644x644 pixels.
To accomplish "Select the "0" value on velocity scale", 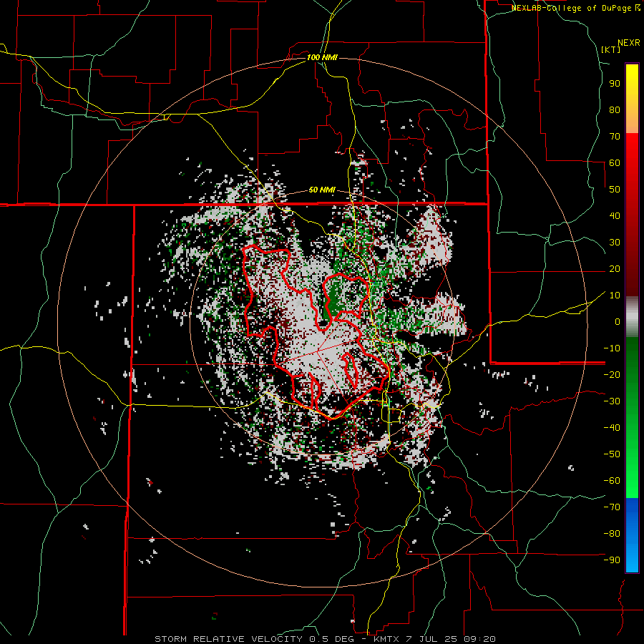I will [618, 322].
